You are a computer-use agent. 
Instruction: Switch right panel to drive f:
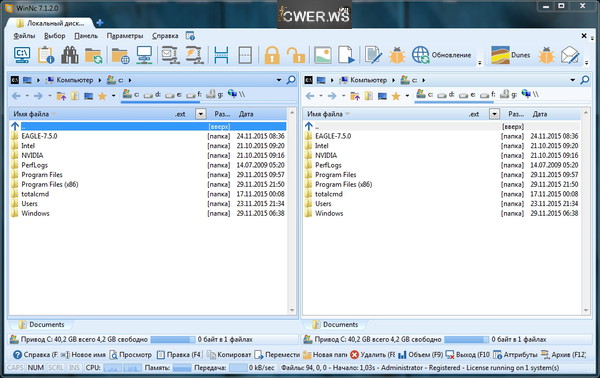click(488, 94)
